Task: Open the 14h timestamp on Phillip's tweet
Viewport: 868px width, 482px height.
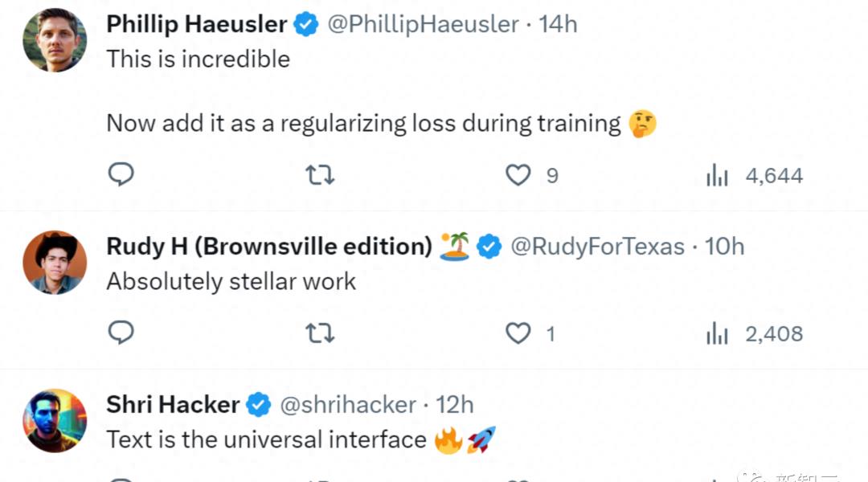Action: (x=558, y=24)
